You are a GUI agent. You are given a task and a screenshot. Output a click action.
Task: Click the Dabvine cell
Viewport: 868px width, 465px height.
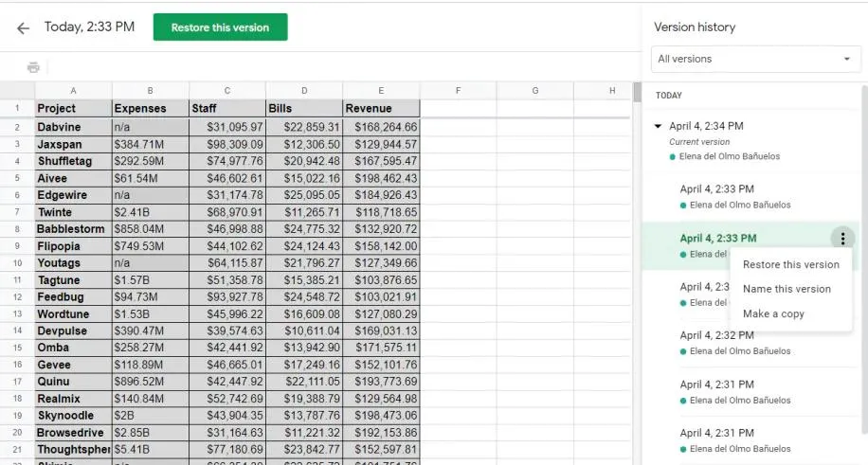(x=73, y=127)
